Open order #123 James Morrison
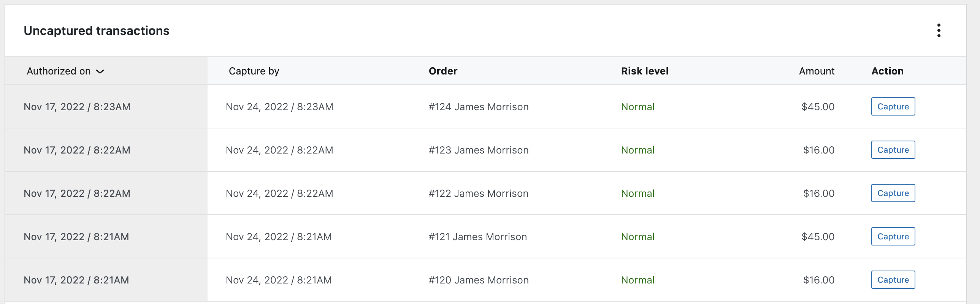The image size is (980, 304). point(478,150)
